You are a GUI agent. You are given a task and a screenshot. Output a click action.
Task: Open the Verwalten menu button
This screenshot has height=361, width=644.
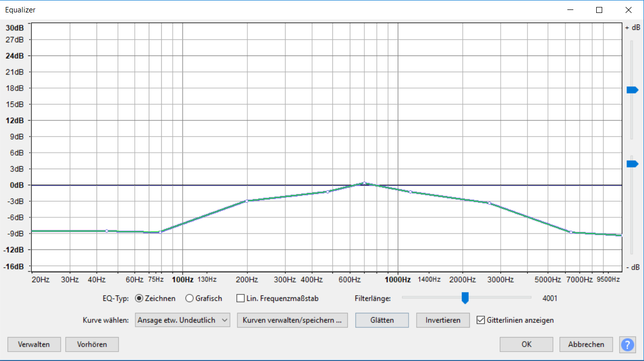(x=34, y=345)
